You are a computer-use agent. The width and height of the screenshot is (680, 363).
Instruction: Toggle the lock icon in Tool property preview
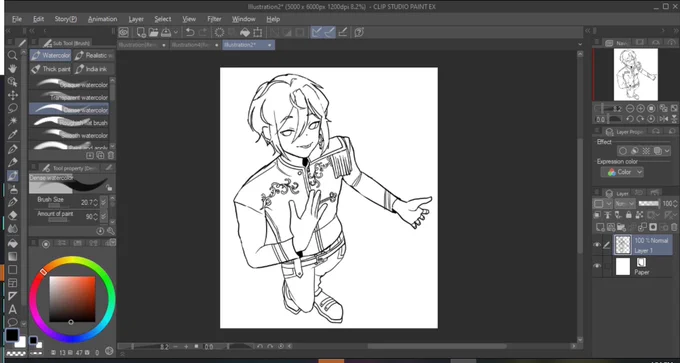tap(109, 188)
